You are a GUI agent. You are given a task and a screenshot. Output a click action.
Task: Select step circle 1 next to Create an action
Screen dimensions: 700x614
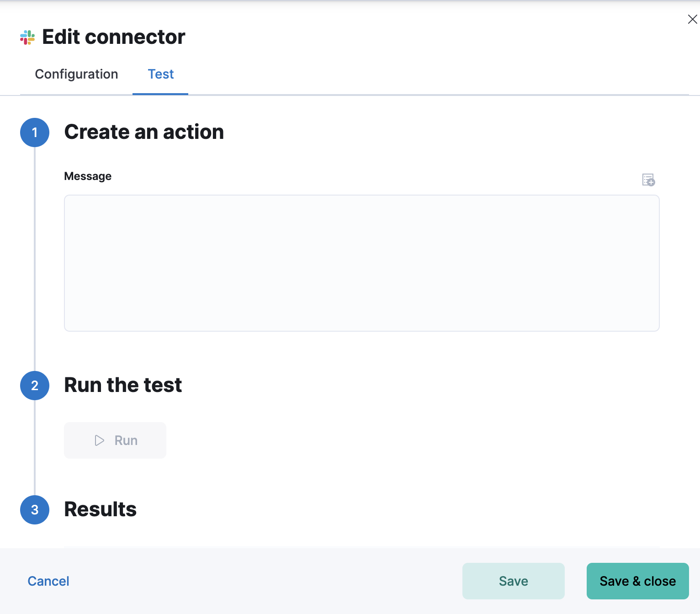[34, 132]
